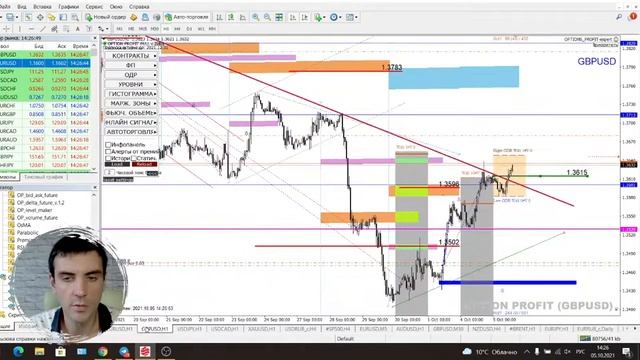The width and height of the screenshot is (640, 360).
Task: Switch chart to H1 timeframe button
Action: pyautogui.click(x=166, y=29)
